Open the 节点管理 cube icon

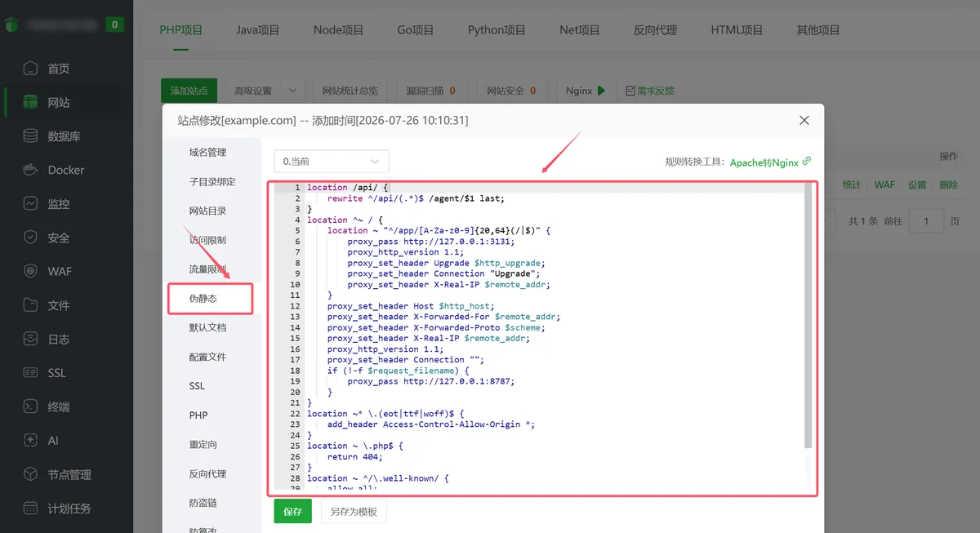click(x=31, y=474)
